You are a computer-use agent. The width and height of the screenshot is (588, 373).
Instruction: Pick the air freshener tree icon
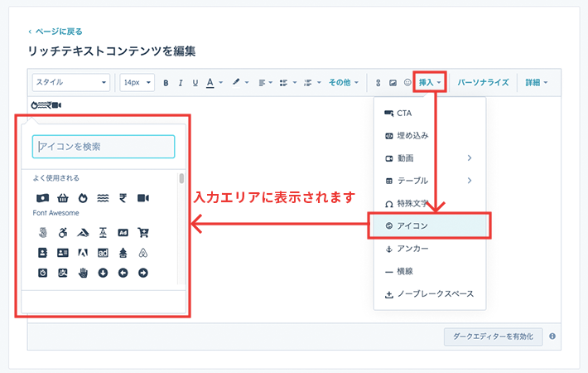tap(123, 253)
